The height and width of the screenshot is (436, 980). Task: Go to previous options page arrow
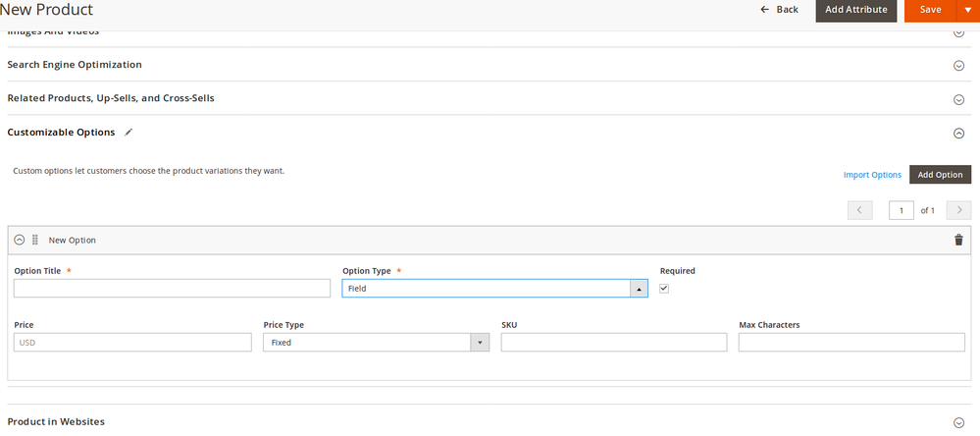coord(859,210)
